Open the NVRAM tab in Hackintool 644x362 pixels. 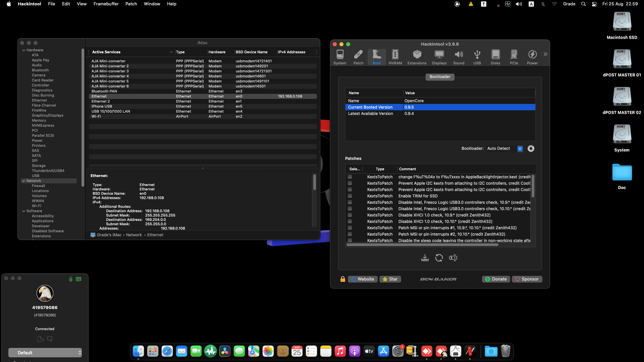pos(395,57)
